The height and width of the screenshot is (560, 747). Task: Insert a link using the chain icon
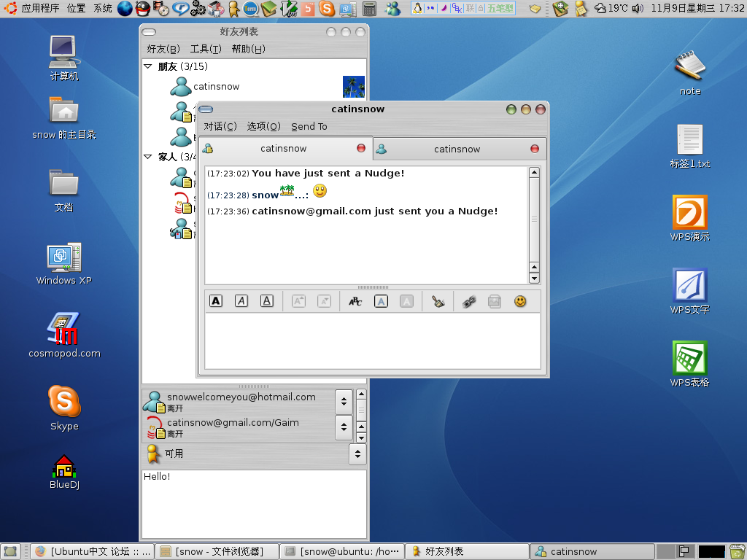point(469,301)
